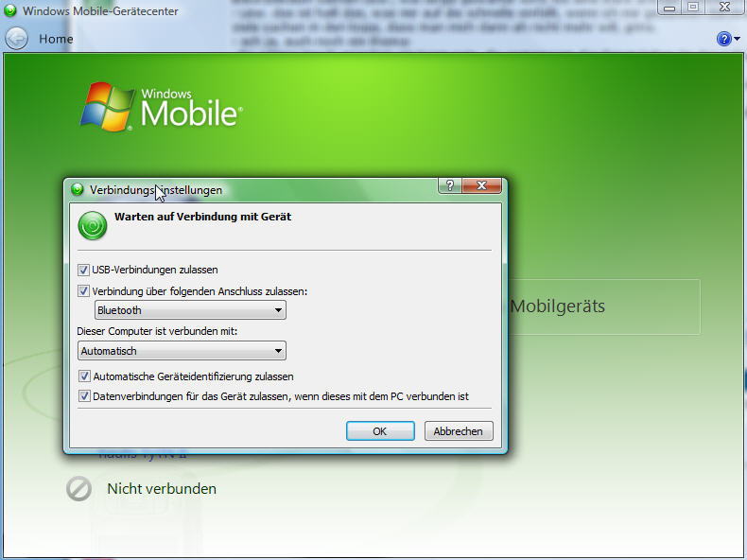Toggle Automatische Geräteidentifizierung zulassen checkbox

pos(84,376)
